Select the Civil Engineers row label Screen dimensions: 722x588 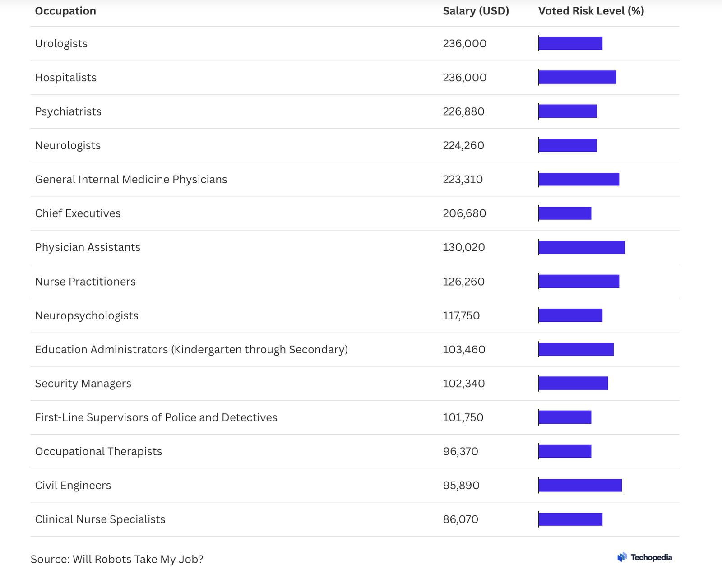73,486
